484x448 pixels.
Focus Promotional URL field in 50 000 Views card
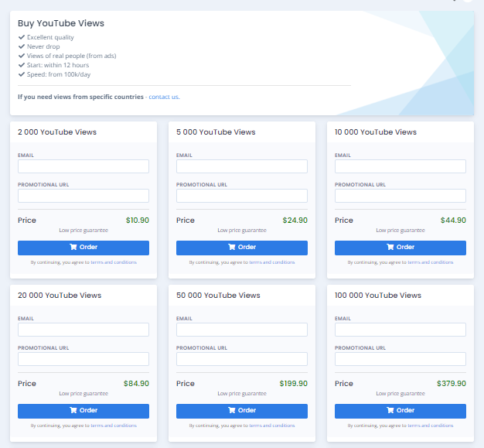pos(242,359)
